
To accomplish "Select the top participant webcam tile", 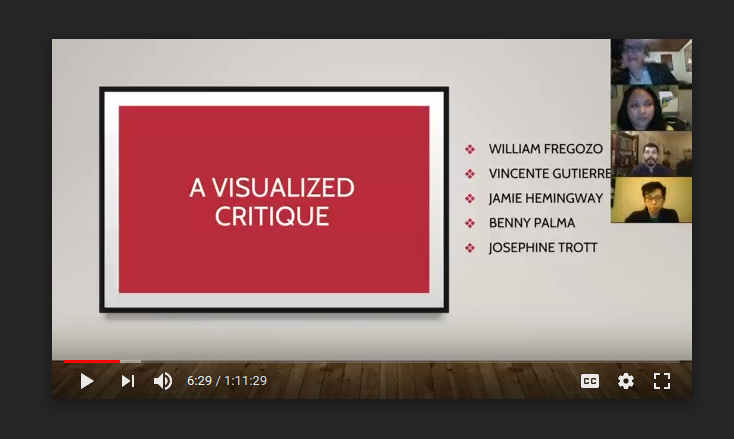I will (650, 62).
